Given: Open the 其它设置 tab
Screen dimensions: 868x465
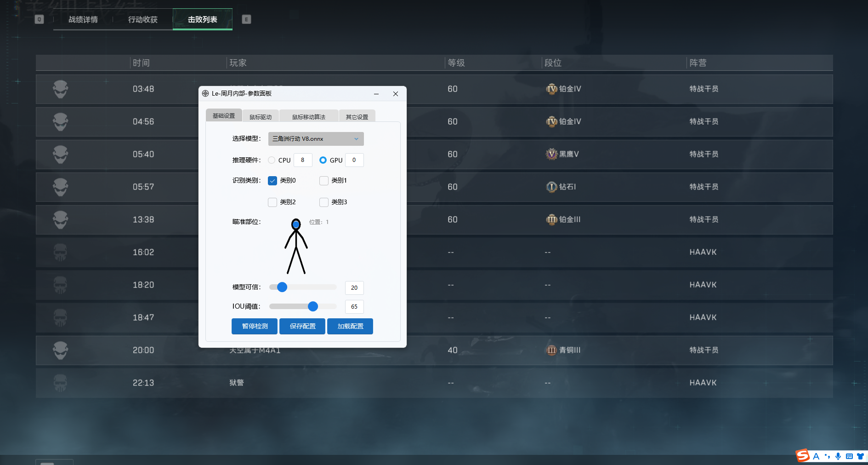Looking at the screenshot, I should [357, 117].
